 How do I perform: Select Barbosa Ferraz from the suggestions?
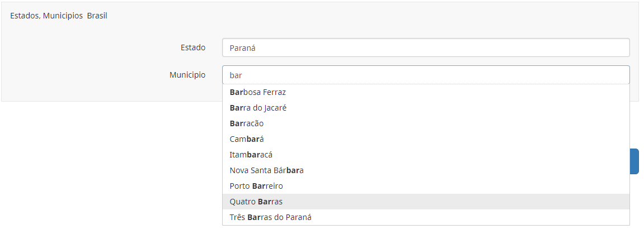click(257, 92)
